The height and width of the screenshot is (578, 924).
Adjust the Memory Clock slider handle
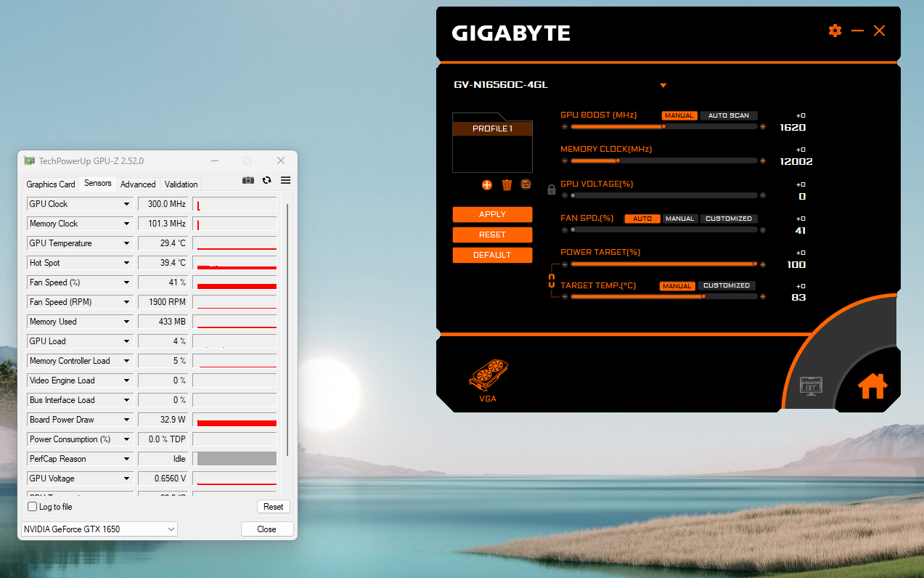coord(618,160)
